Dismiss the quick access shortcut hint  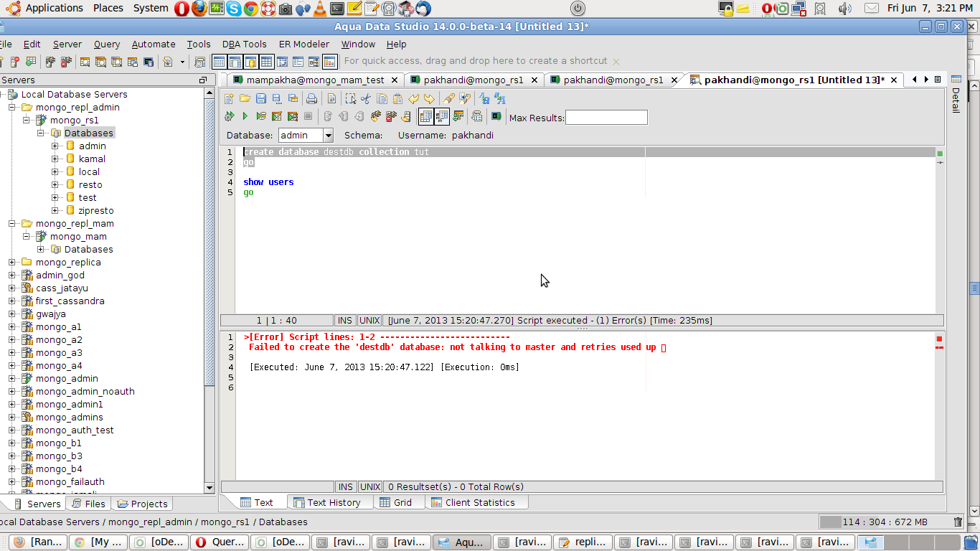pos(616,62)
